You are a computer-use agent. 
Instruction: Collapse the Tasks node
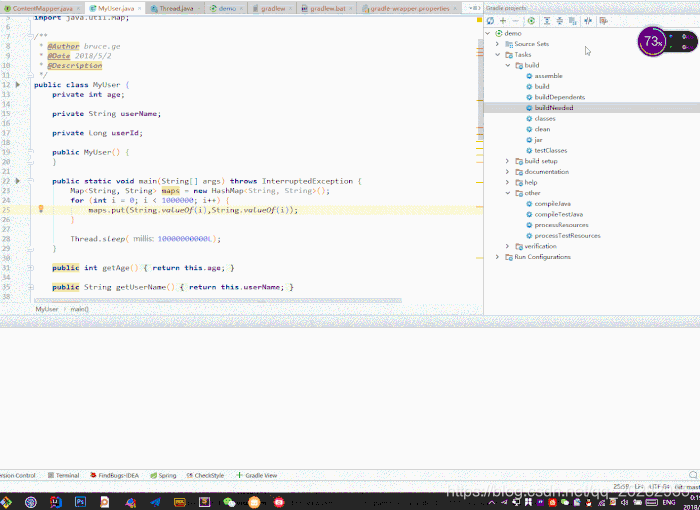pyautogui.click(x=498, y=54)
